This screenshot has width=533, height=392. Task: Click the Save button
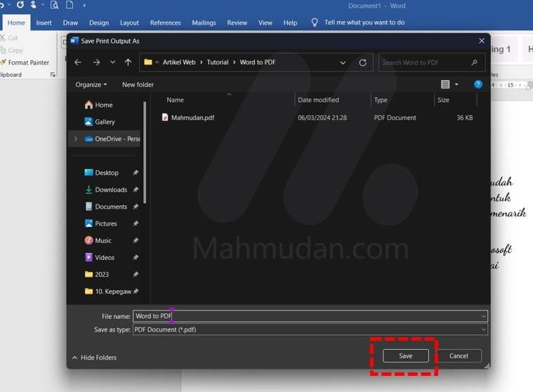pos(405,356)
